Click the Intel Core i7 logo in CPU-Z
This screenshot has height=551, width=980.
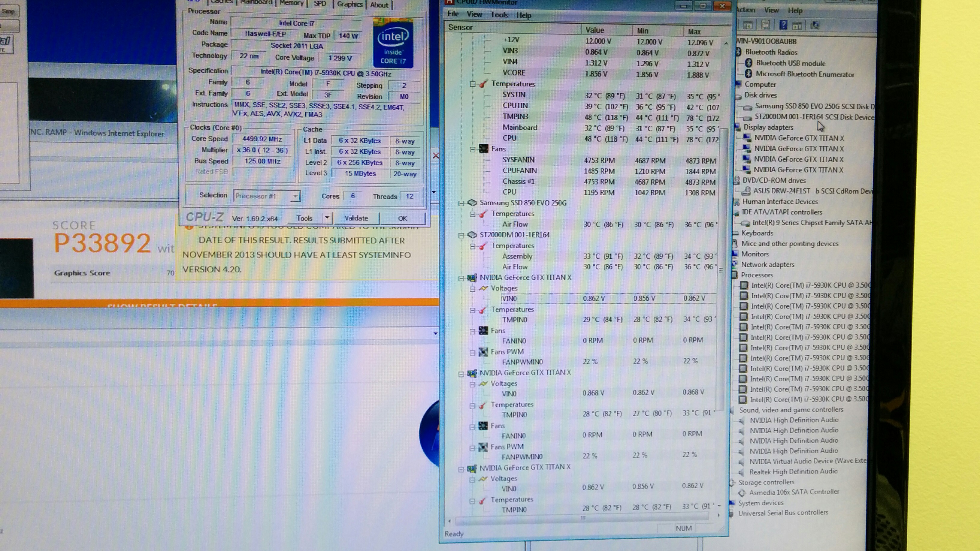[393, 43]
